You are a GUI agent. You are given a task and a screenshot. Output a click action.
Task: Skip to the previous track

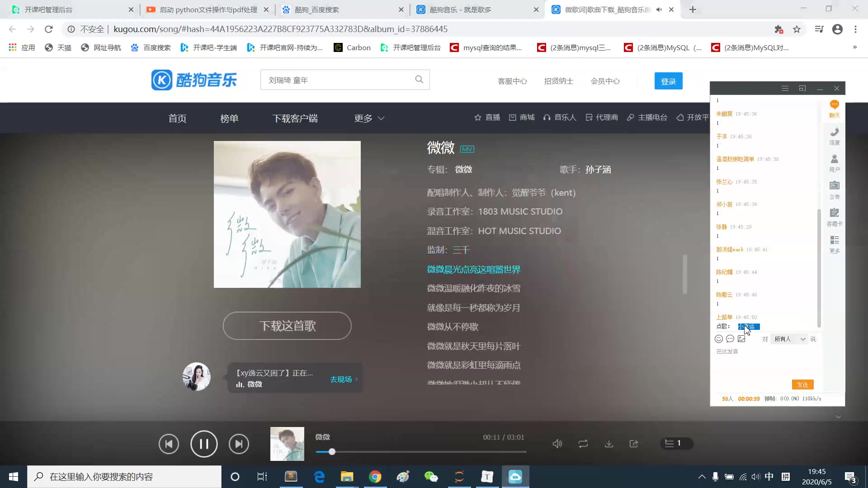tap(169, 444)
